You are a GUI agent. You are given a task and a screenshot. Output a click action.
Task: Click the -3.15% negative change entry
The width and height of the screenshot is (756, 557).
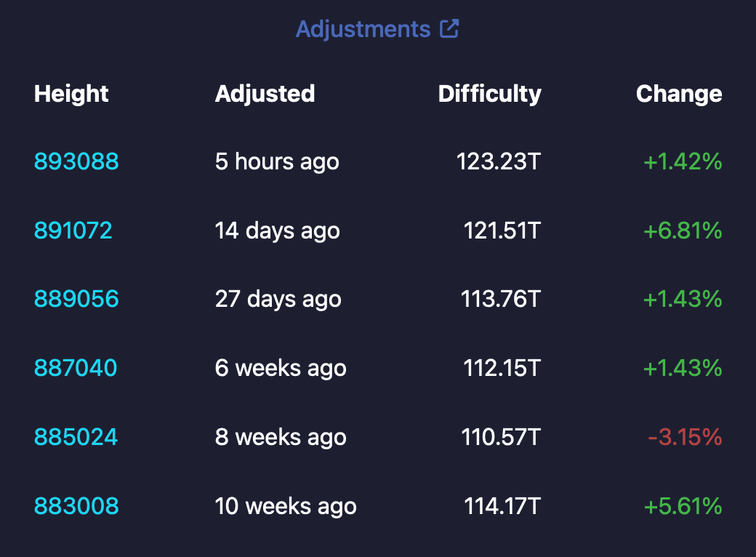tap(683, 437)
